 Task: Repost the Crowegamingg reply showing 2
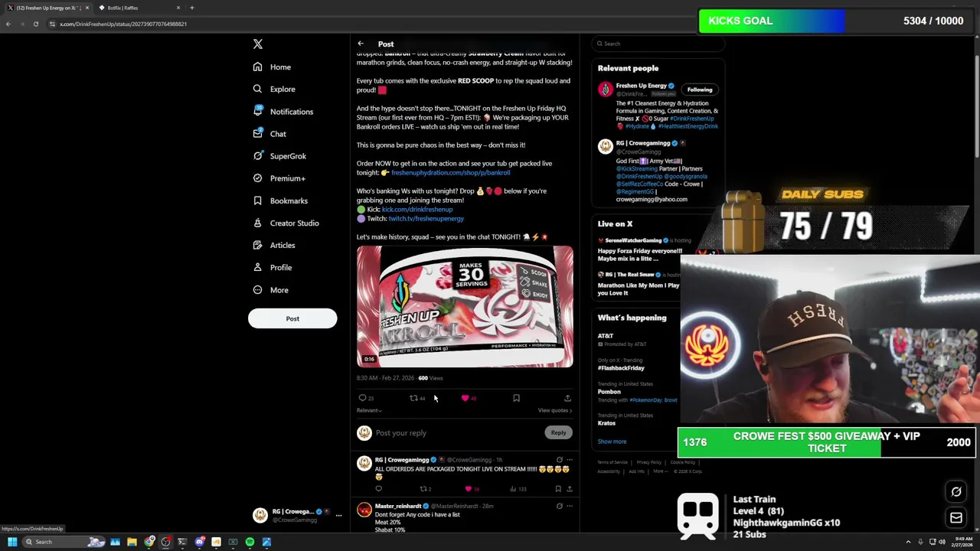(x=425, y=489)
